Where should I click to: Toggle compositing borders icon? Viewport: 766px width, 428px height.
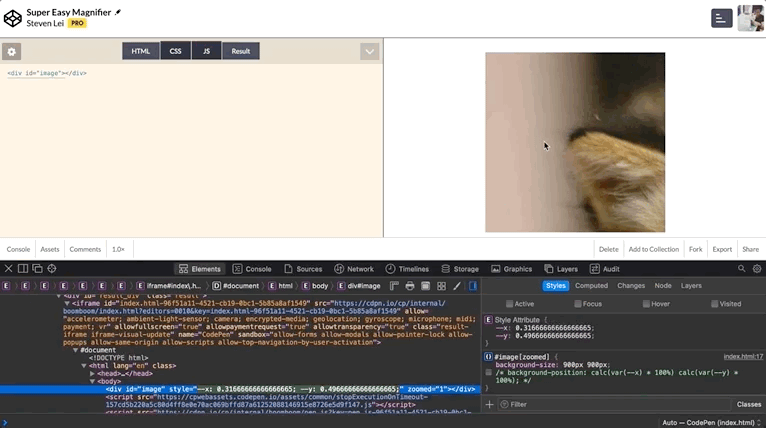click(426, 286)
